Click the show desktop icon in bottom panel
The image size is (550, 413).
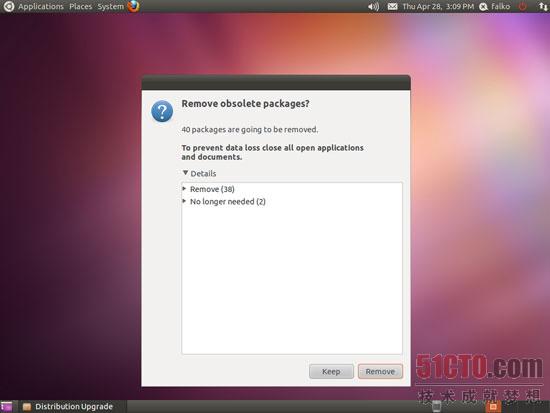6,407
